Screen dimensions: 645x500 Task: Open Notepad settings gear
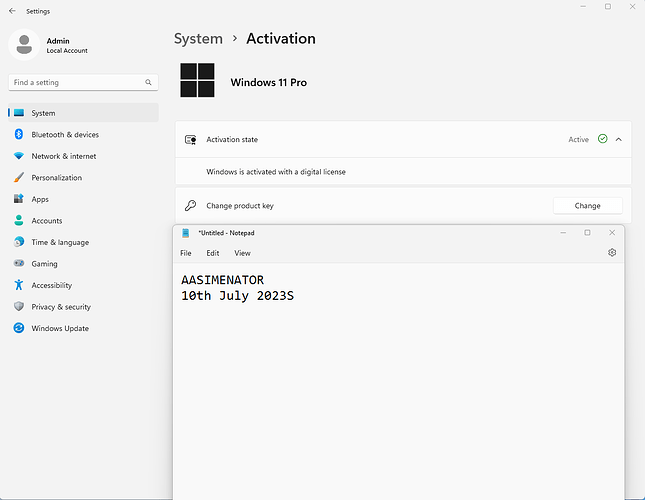click(x=612, y=252)
